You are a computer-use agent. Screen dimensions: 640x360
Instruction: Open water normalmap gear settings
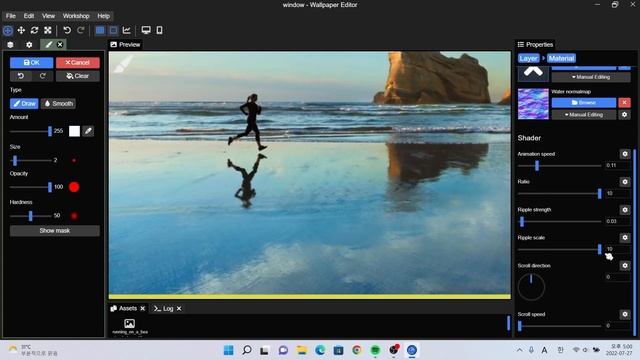click(x=624, y=115)
